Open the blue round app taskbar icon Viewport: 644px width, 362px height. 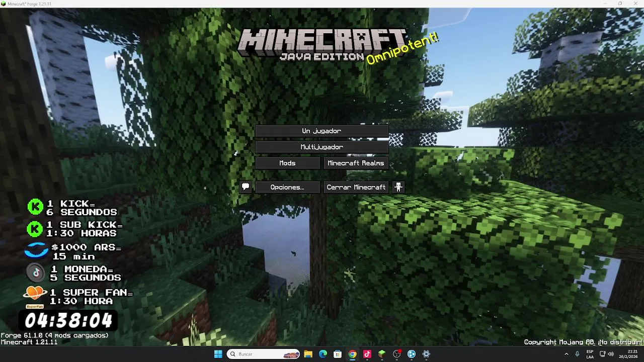[412, 354]
